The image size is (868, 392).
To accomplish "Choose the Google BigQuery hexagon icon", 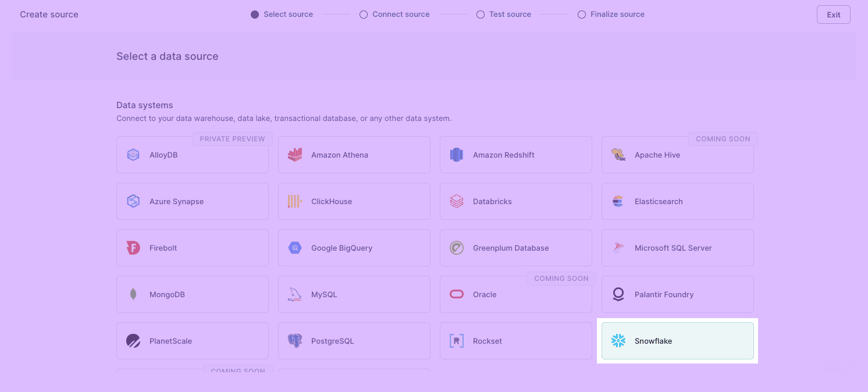I will 295,248.
